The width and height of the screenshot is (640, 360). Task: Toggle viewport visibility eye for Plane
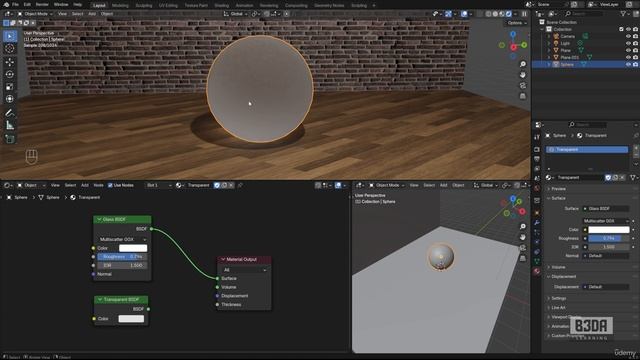coord(628,50)
